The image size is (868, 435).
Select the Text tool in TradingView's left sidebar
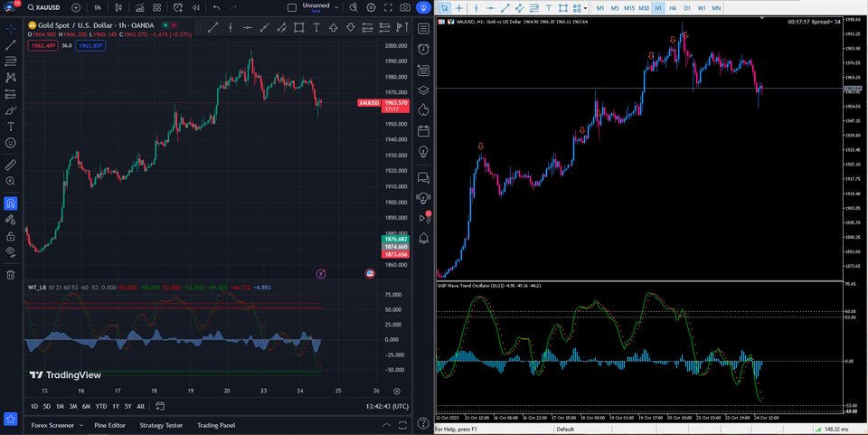coord(11,126)
